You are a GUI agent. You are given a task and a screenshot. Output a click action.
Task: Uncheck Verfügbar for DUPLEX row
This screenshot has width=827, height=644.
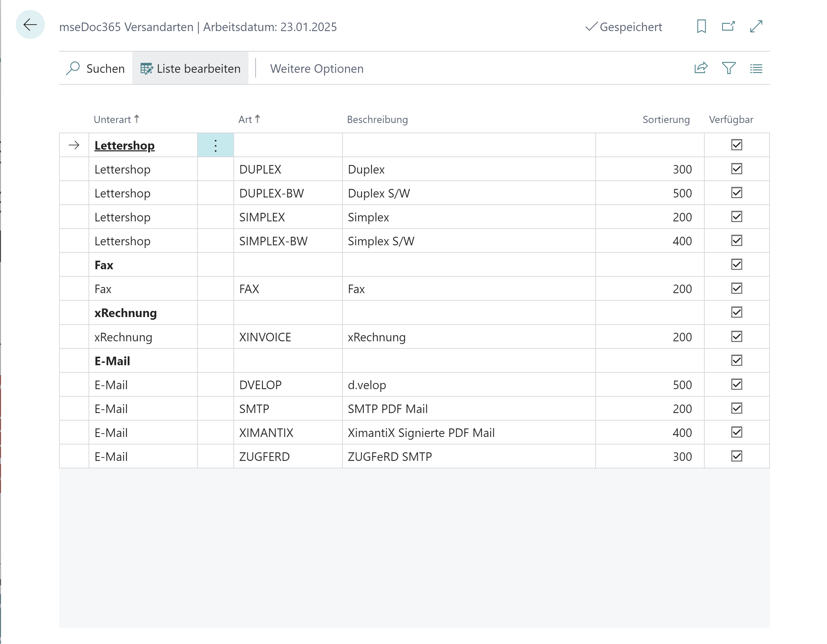(x=736, y=169)
